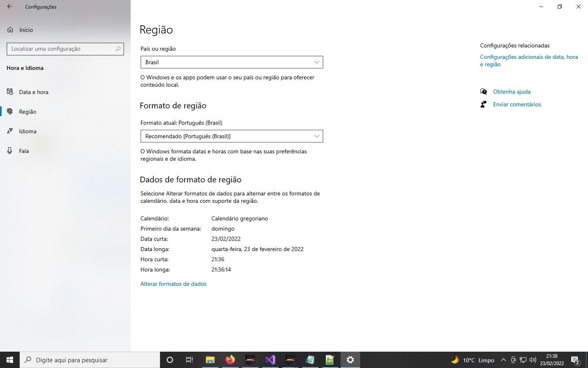Open the green notepad app on taskbar
This screenshot has height=368, width=588.
tap(330, 360)
